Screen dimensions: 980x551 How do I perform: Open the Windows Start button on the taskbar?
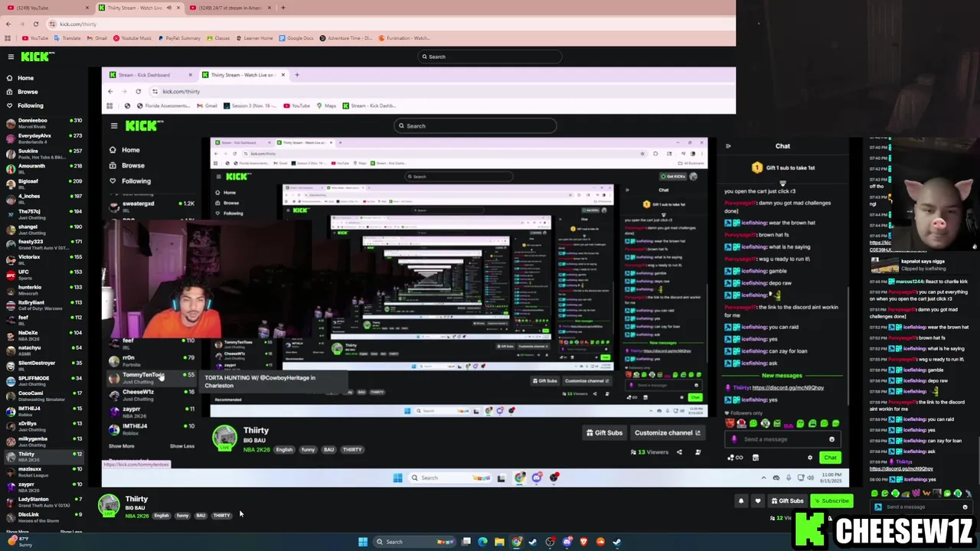click(x=363, y=542)
